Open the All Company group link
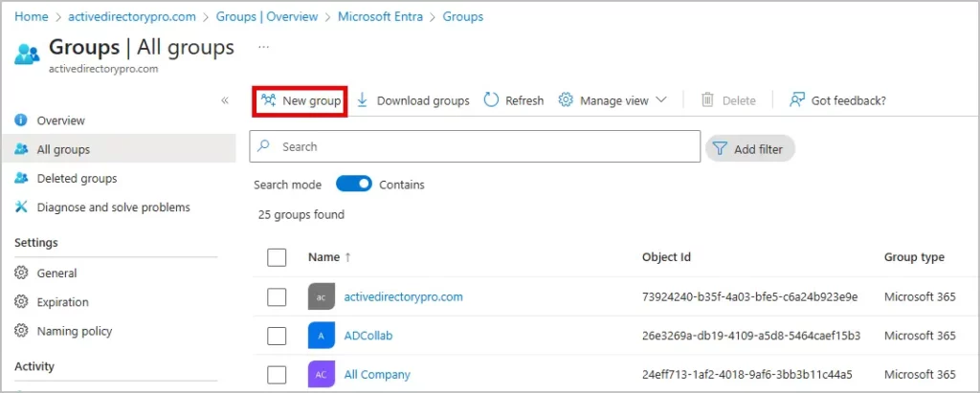Viewport: 980px width, 393px height. point(377,375)
